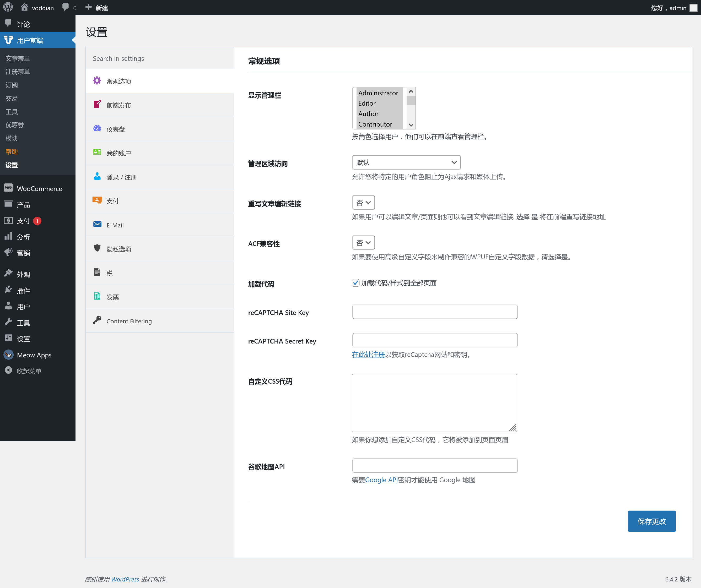Viewport: 701px width, 588px height.
Task: Click the Meow Apps icon in sidebar
Action: coord(9,355)
